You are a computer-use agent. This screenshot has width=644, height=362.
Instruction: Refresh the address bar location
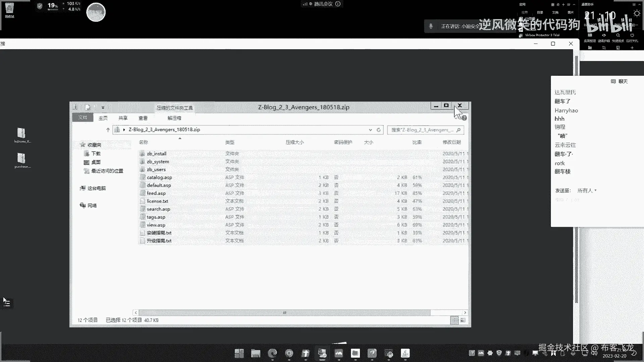pyautogui.click(x=379, y=130)
